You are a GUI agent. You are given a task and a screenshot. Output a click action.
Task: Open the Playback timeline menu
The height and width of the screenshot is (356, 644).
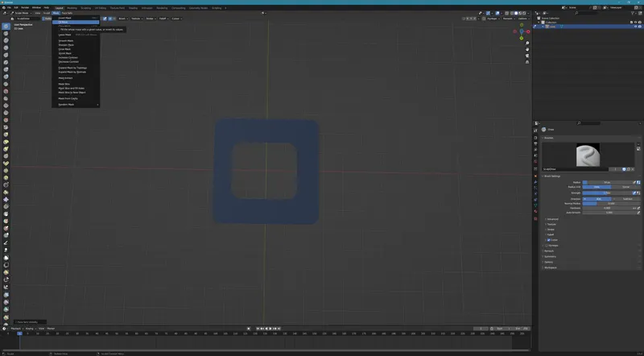[17, 329]
